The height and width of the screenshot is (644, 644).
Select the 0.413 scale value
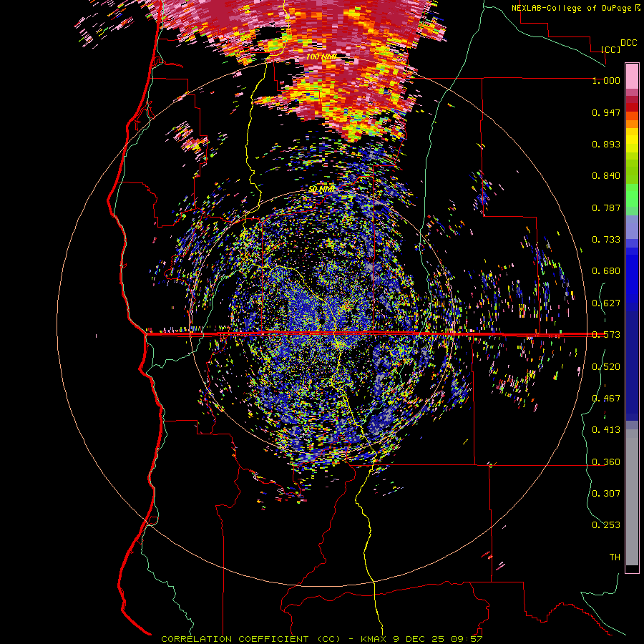606,430
